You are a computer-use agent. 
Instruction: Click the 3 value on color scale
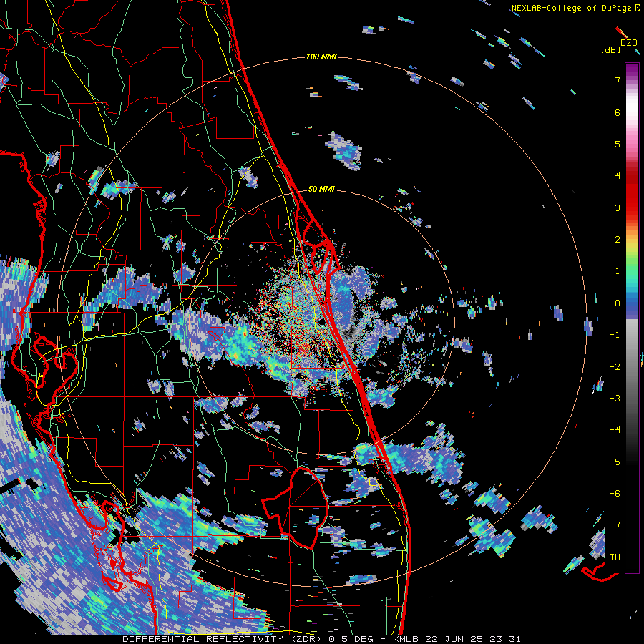618,208
